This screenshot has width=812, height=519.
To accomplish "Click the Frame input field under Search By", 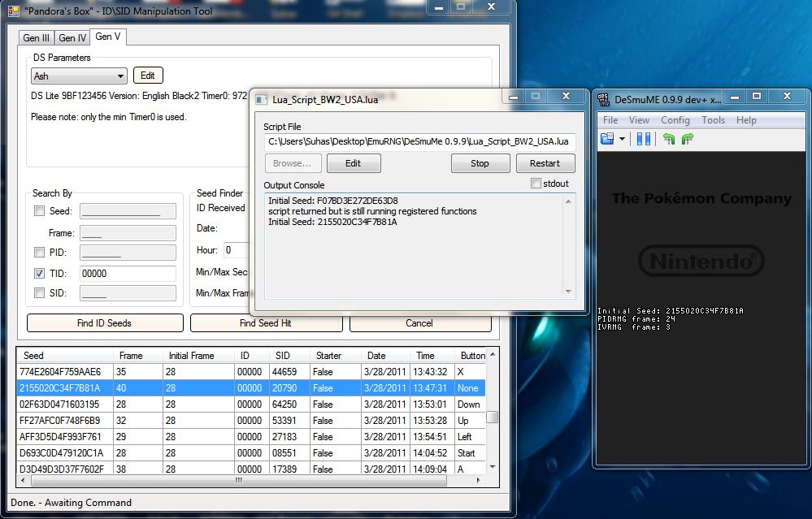I will pos(128,233).
